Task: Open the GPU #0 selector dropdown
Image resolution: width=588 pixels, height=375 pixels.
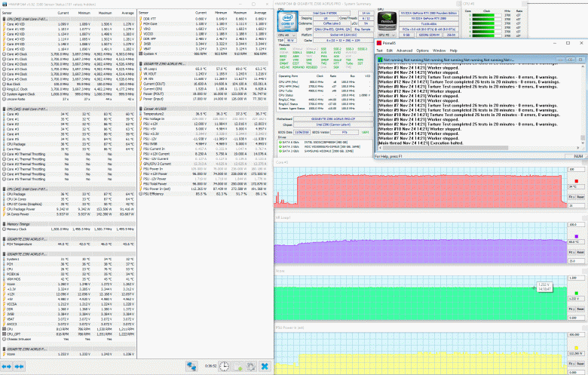Action: coord(387,34)
